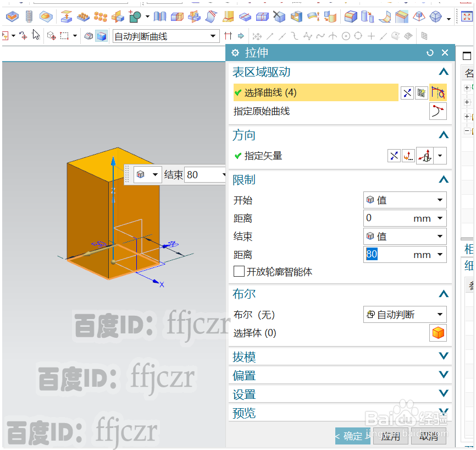Click the 应用 button
Image resolution: width=476 pixels, height=450 pixels.
(x=391, y=436)
